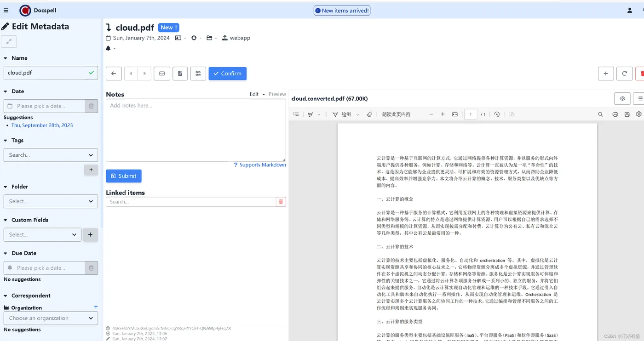Screen dimensions: 644x341
Task: Open the draw tool options dropdown arrow
Action: click(357, 114)
